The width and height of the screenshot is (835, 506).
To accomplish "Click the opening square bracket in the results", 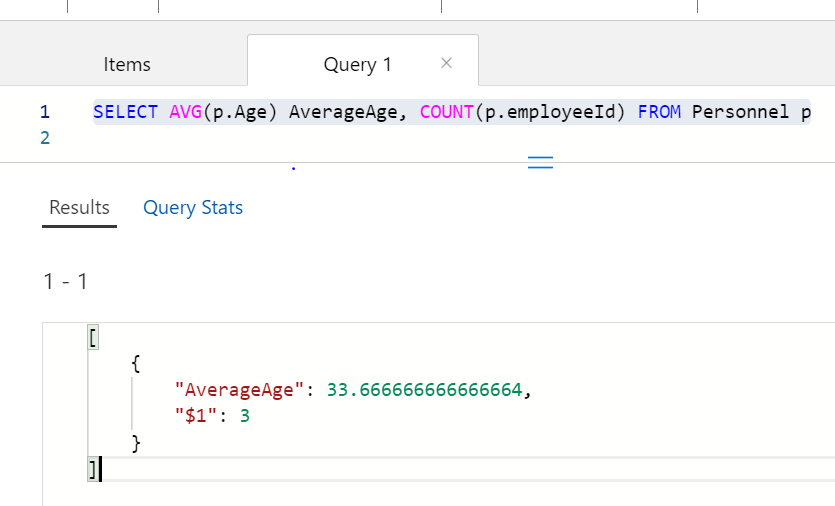I will [92, 338].
